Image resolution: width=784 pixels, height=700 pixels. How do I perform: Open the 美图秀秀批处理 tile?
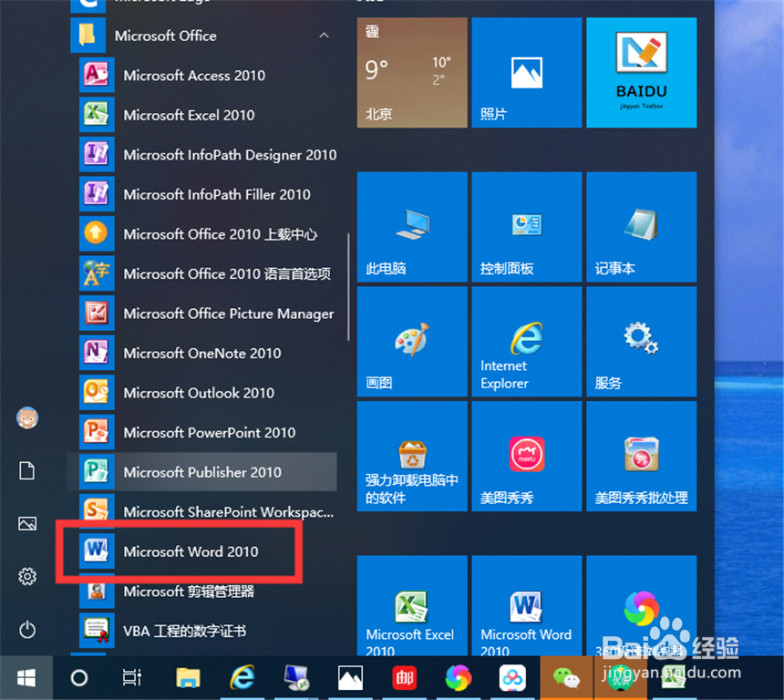coord(642,456)
